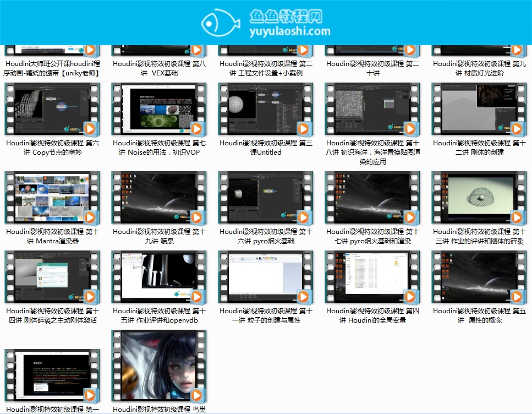Click the file name '第二十讲'

(x=372, y=68)
